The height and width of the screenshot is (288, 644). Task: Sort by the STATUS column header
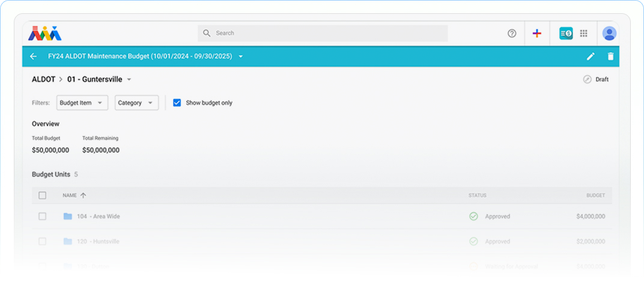click(x=477, y=195)
